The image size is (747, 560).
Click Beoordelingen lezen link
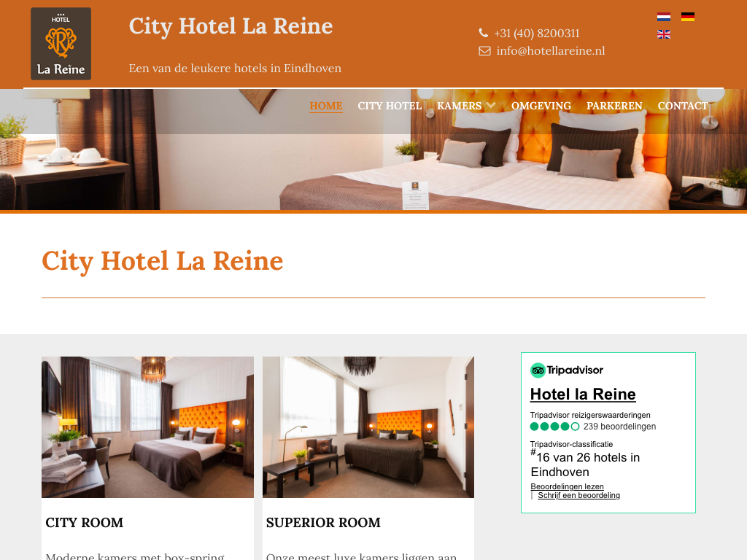567,486
